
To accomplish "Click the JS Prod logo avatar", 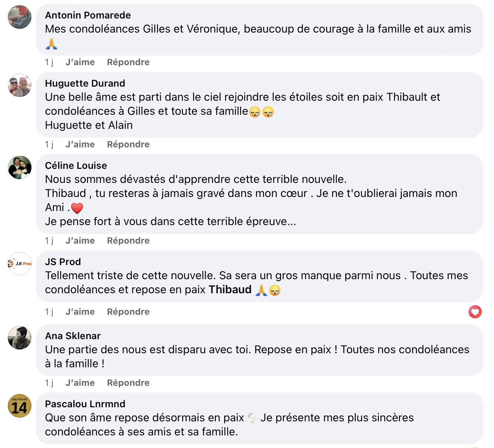I will [x=20, y=264].
